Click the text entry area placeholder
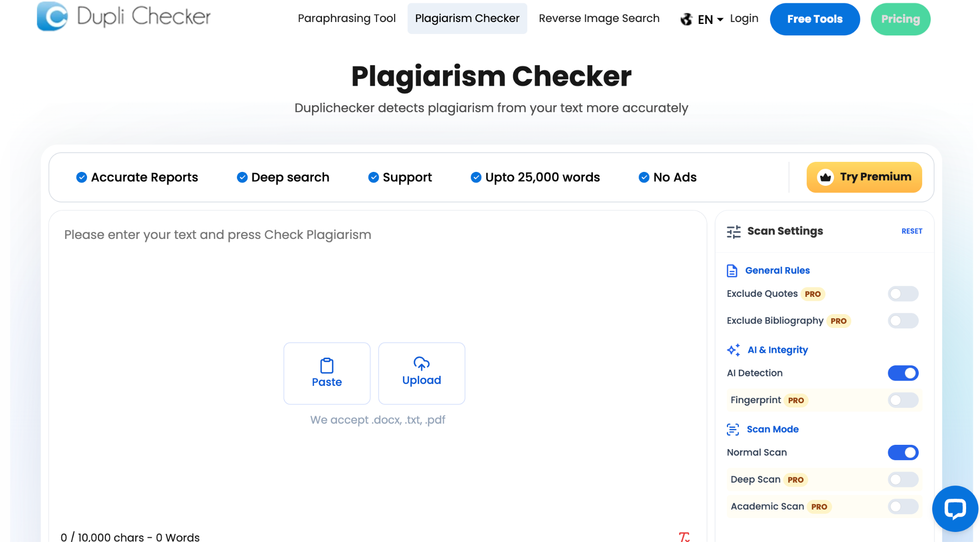The height and width of the screenshot is (542, 980). [x=218, y=235]
